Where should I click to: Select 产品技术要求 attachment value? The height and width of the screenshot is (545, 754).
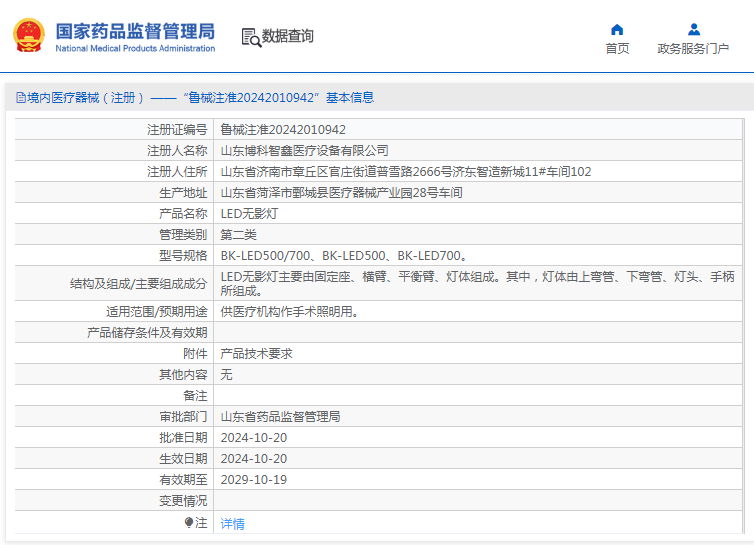(x=256, y=354)
